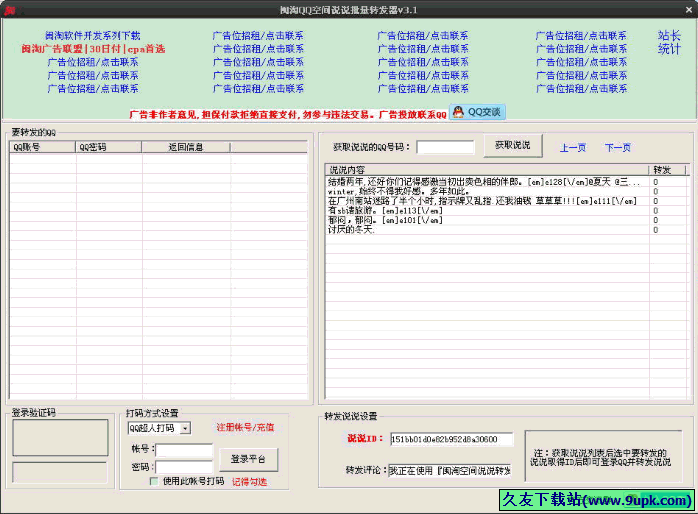Click the 记得勾选 red reminder text
The image size is (698, 514).
(x=249, y=482)
